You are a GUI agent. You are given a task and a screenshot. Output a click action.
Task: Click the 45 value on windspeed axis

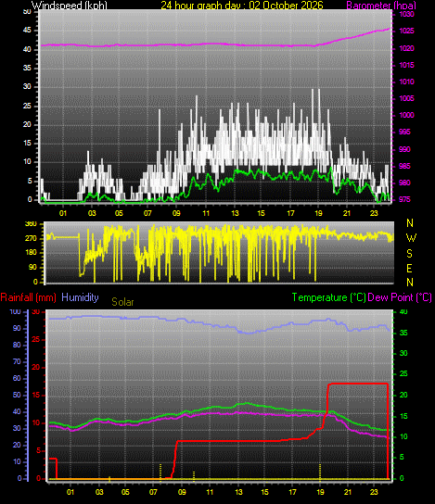click(x=27, y=31)
